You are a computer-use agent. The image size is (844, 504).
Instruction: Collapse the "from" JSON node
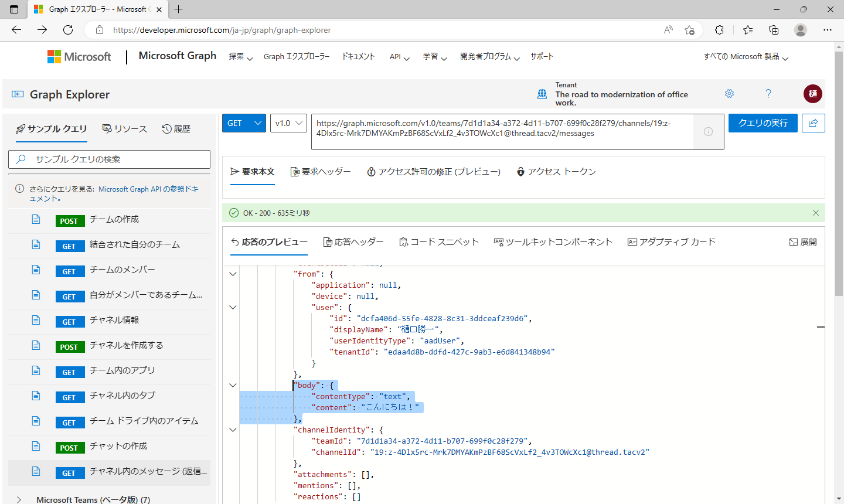coord(233,274)
